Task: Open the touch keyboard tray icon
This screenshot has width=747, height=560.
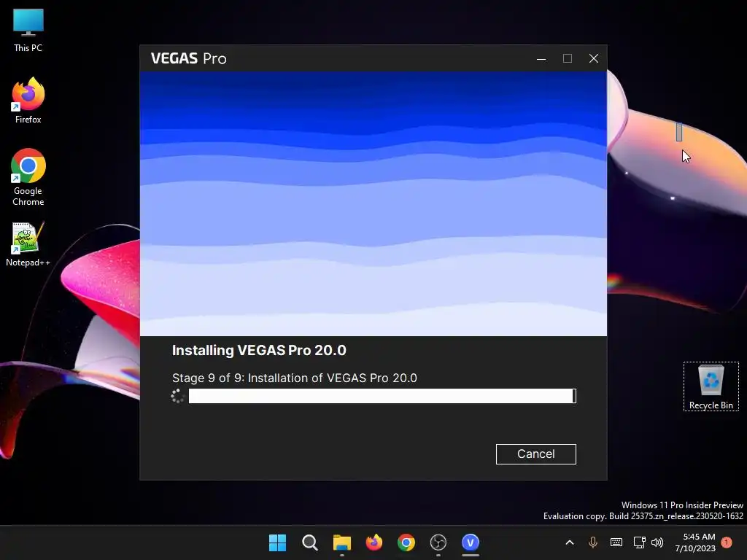Action: 616,542
